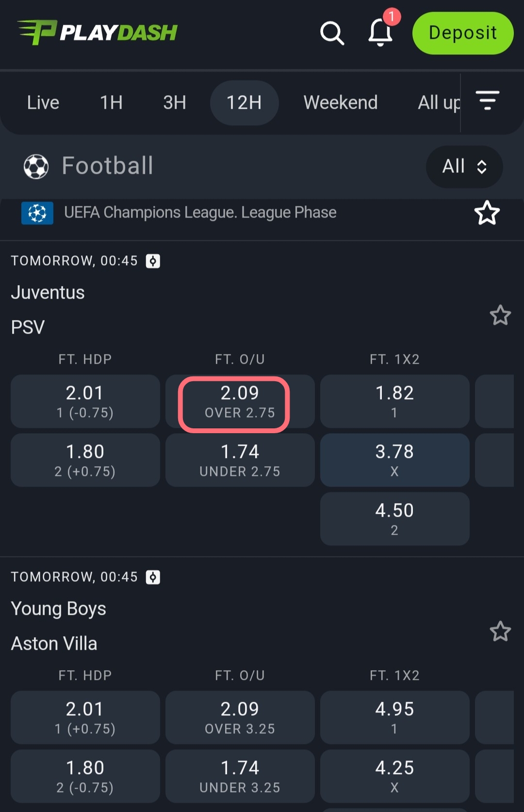Select the Weekend tab
This screenshot has height=812, width=524.
(340, 102)
